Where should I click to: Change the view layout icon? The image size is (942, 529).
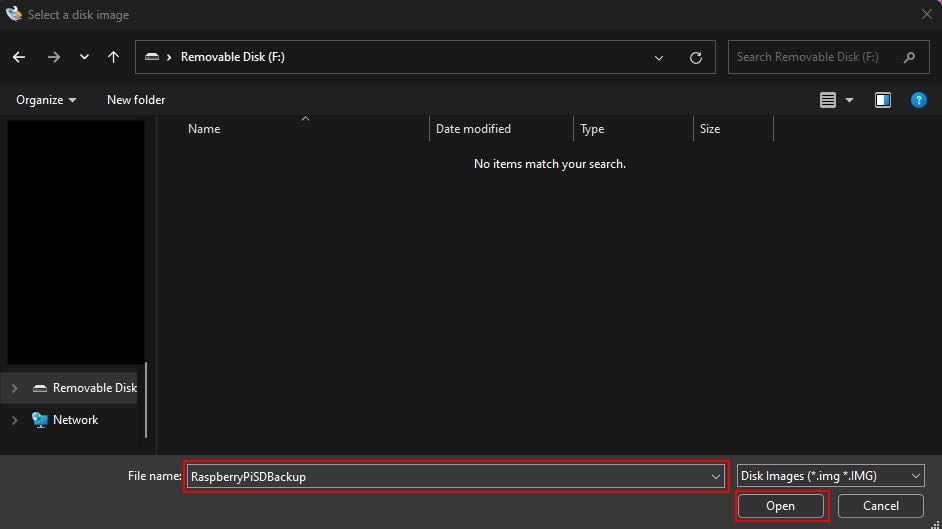(x=827, y=100)
